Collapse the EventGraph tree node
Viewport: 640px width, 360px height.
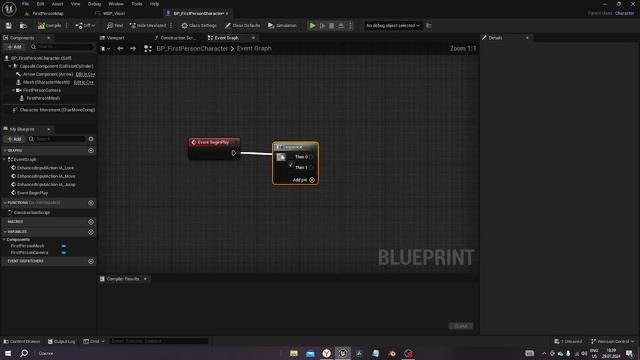[4, 160]
